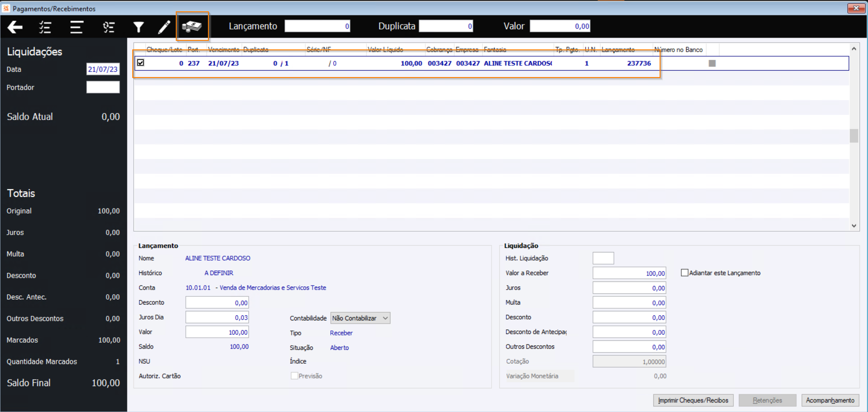The height and width of the screenshot is (412, 868).
Task: Click the hamburger list lines icon
Action: [77, 27]
